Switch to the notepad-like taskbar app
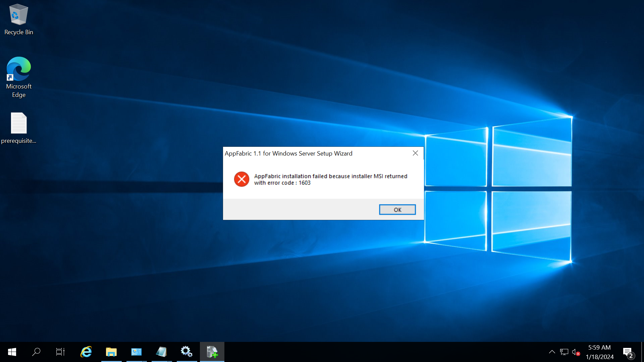This screenshot has width=644, height=362. 162,352
